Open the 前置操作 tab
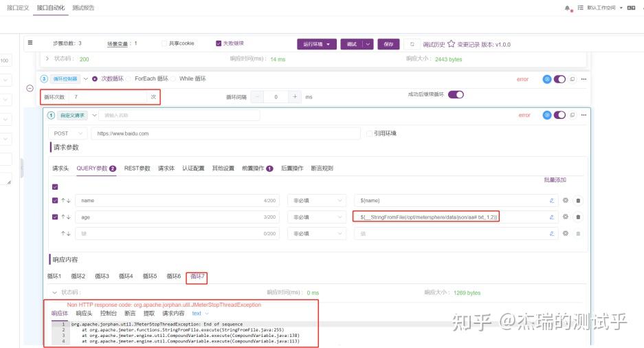This screenshot has width=644, height=348. point(257,168)
